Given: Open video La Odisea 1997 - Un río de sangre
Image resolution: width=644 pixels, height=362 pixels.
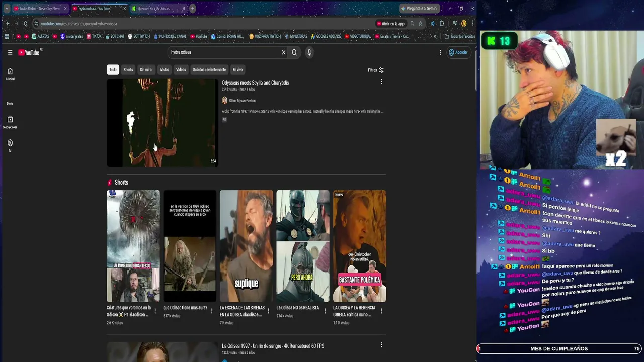Looking at the screenshot, I should coord(273,346).
